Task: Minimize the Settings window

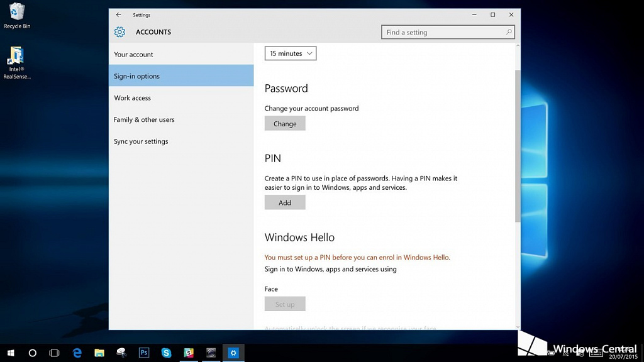Action: click(474, 15)
